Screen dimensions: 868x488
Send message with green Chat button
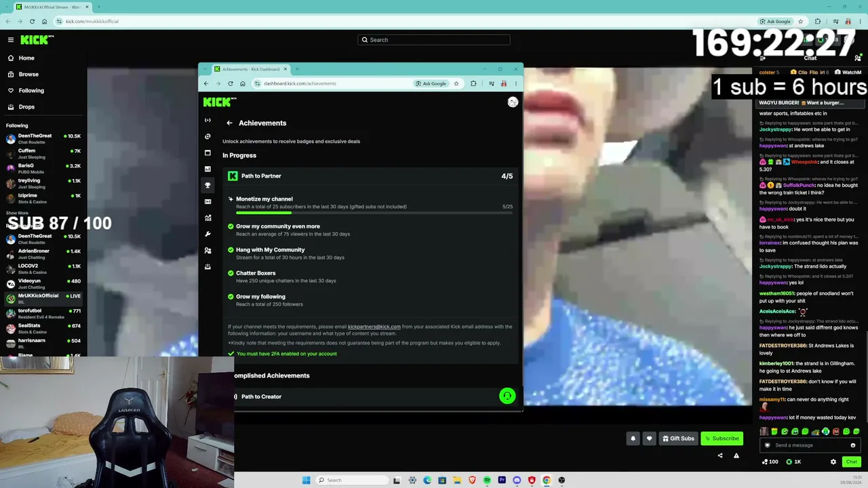click(851, 462)
